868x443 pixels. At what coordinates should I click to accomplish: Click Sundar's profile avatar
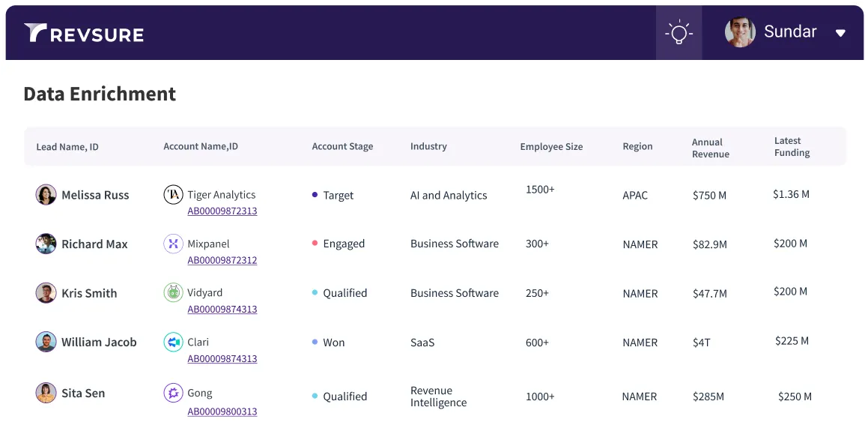[x=740, y=32]
